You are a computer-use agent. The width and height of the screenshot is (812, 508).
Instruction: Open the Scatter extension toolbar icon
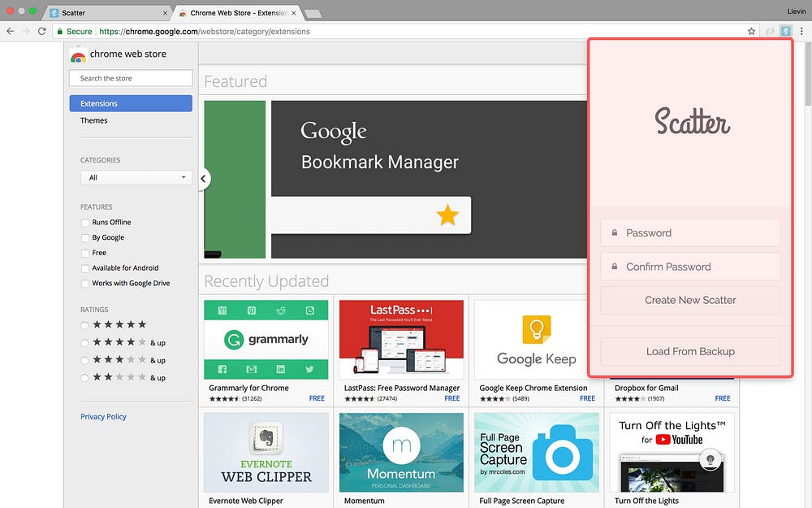pos(785,31)
